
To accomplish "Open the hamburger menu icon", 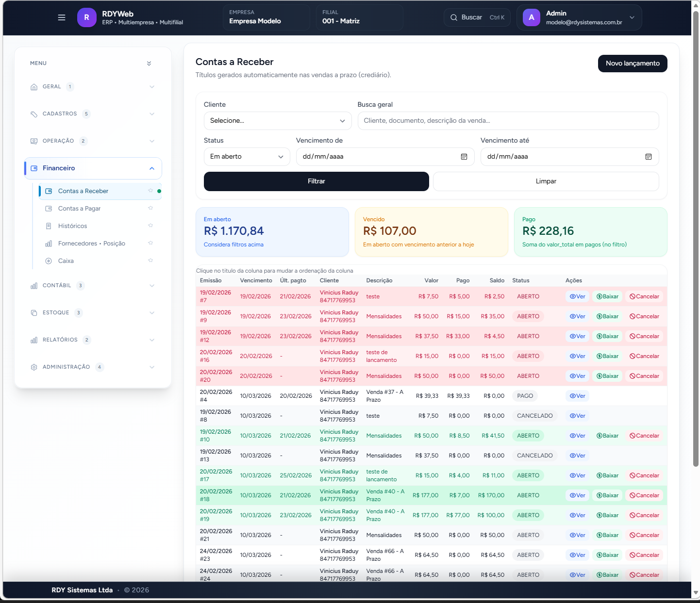I will point(62,17).
